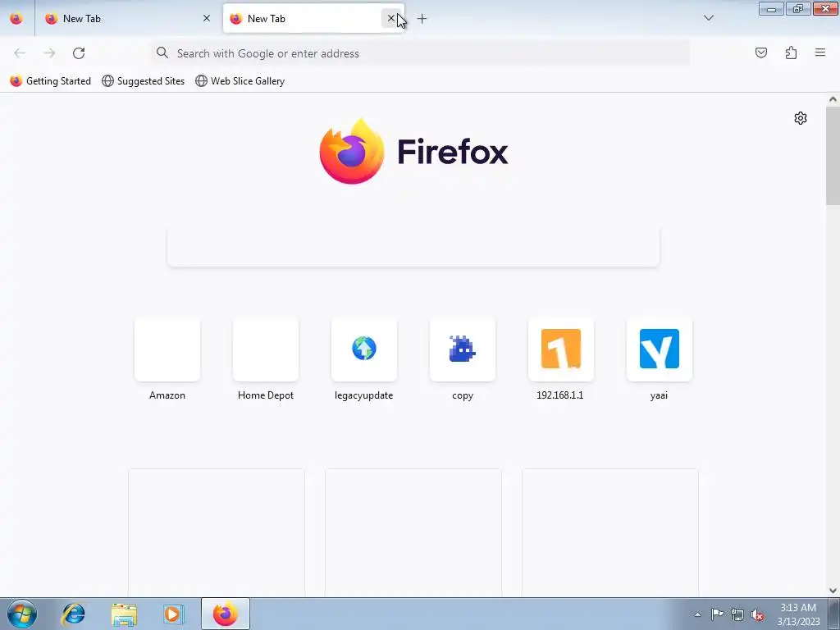Show hidden tray icons arrow
This screenshot has height=630, width=840.
pos(697,614)
